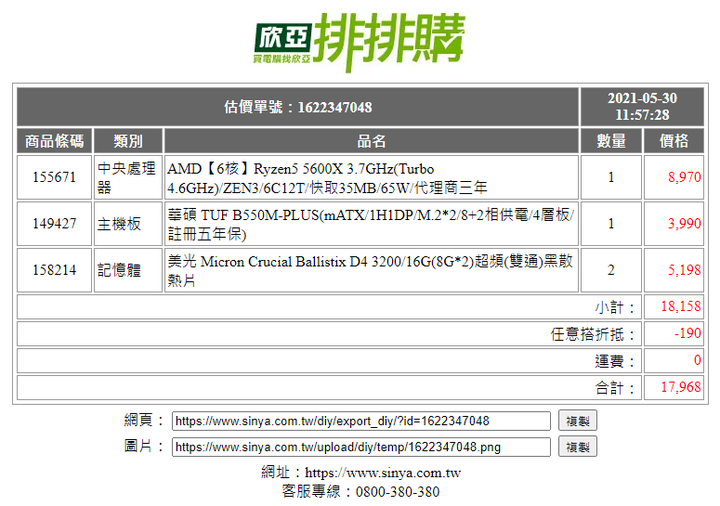
Task: Click the 中央處理器 category cell
Action: point(128,177)
